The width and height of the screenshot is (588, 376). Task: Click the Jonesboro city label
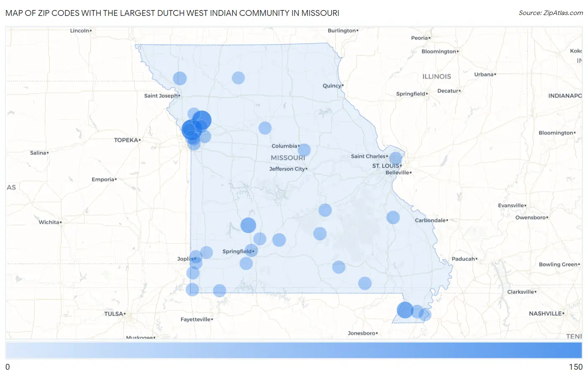click(362, 333)
